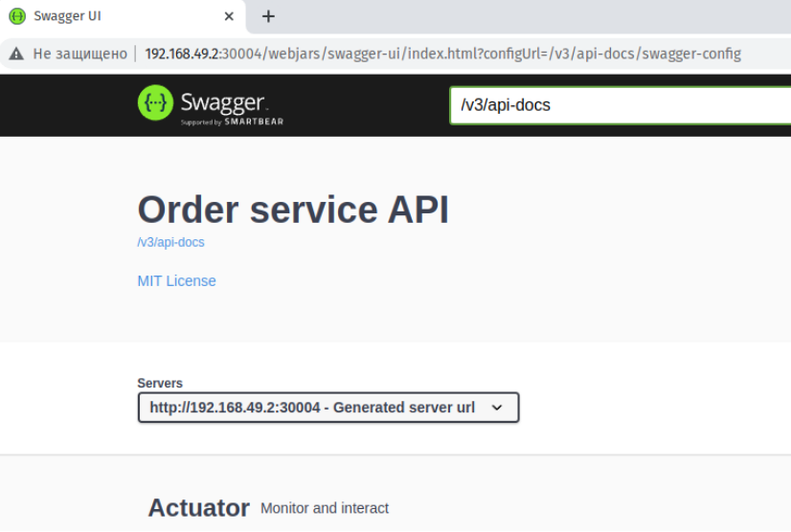Open the /v3/api-docs link under title
Image resolution: width=791 pixels, height=532 pixels.
click(171, 242)
